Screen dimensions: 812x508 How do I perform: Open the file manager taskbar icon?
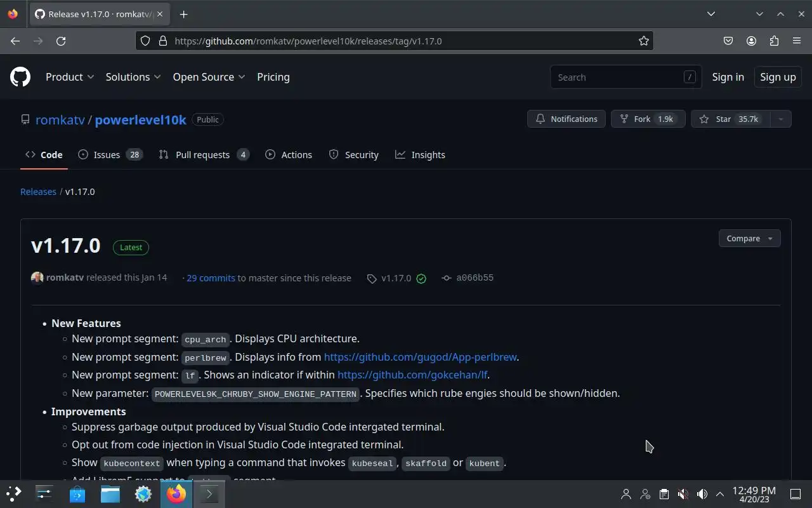110,493
